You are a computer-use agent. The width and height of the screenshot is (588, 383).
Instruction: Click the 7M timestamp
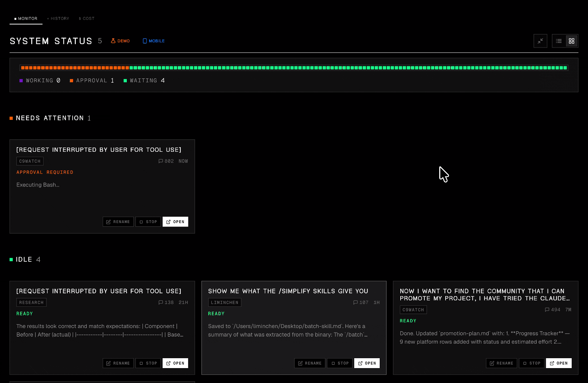pyautogui.click(x=569, y=310)
